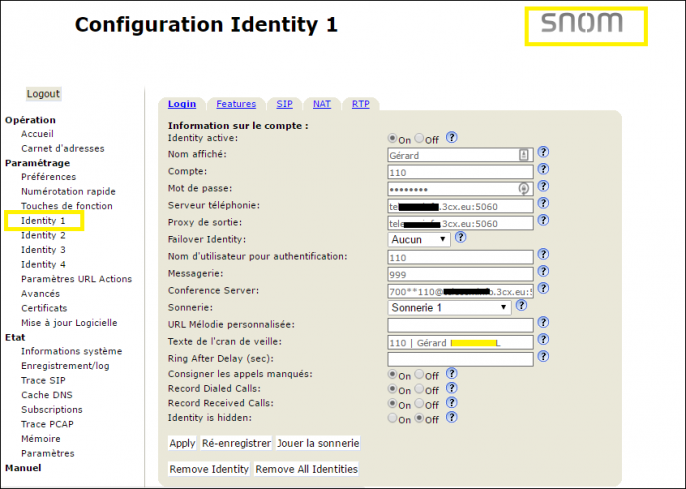Click the Compte input field
This screenshot has height=489, width=686.
(460, 172)
